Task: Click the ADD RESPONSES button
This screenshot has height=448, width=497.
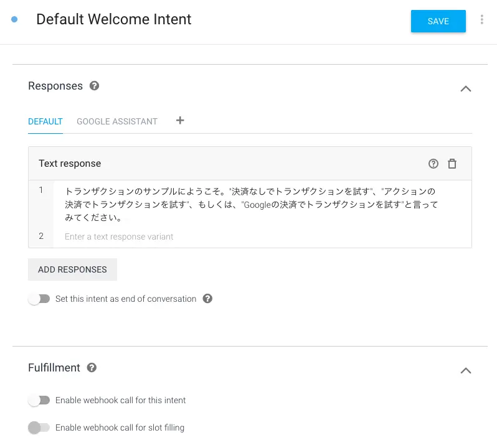Action: (x=72, y=269)
